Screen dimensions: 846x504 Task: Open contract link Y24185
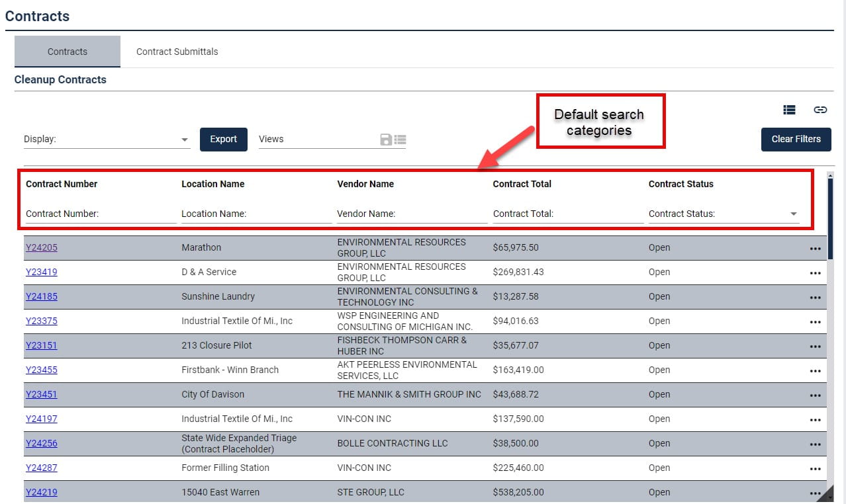pyautogui.click(x=42, y=296)
